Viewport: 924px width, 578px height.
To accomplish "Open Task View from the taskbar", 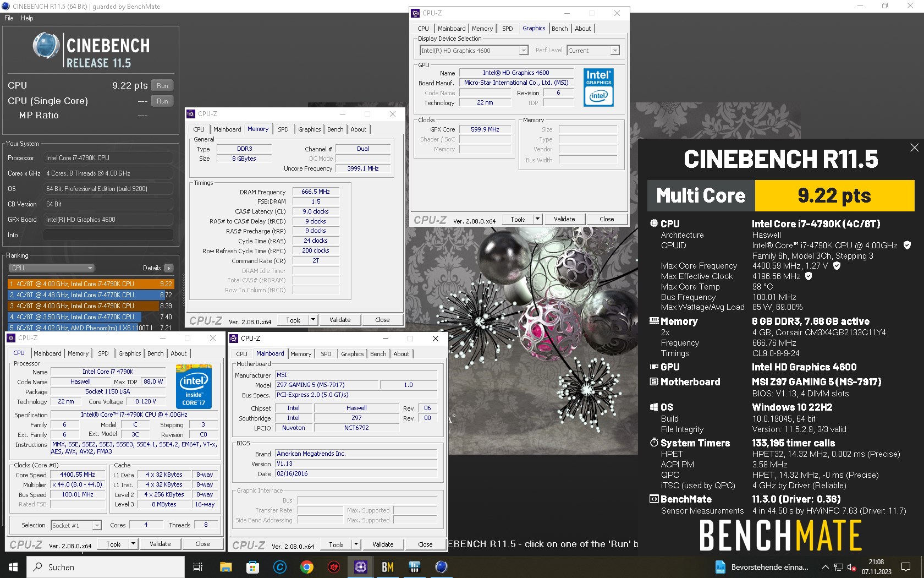I will 198,567.
